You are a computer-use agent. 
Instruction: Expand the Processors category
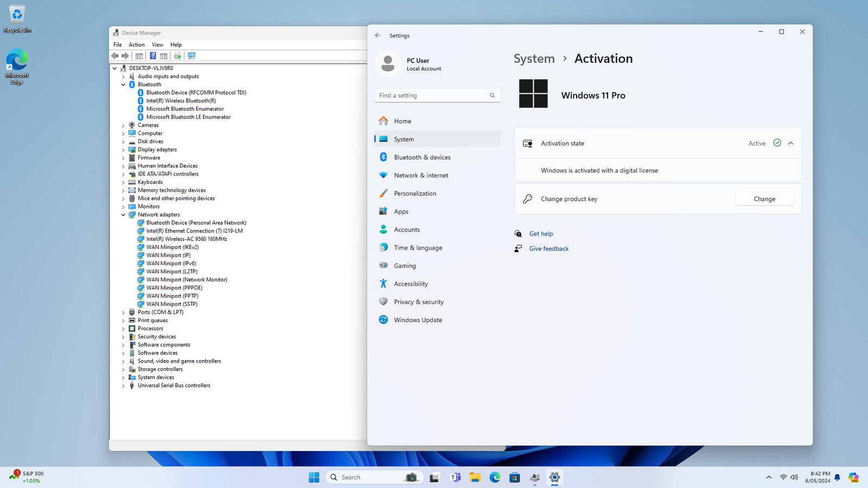pyautogui.click(x=123, y=329)
